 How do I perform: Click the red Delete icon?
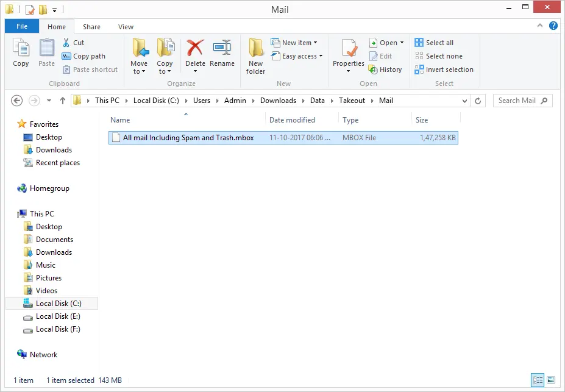195,48
